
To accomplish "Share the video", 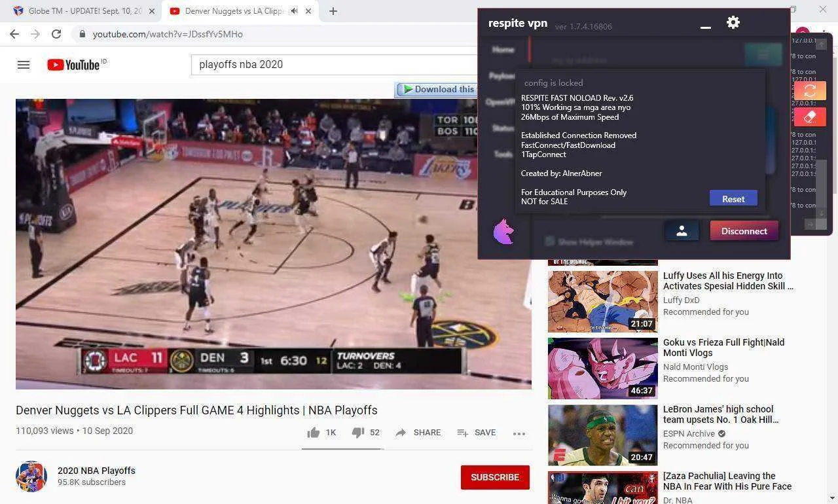I will [418, 433].
